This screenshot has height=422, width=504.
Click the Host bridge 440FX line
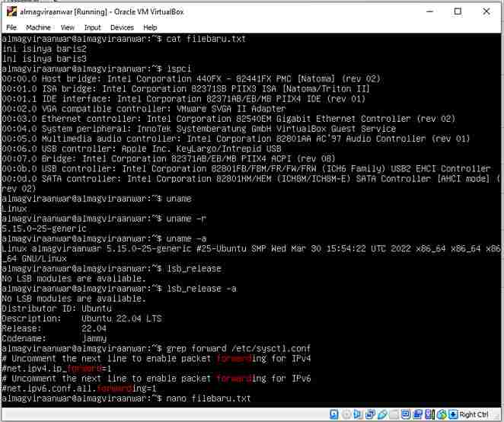(x=191, y=78)
